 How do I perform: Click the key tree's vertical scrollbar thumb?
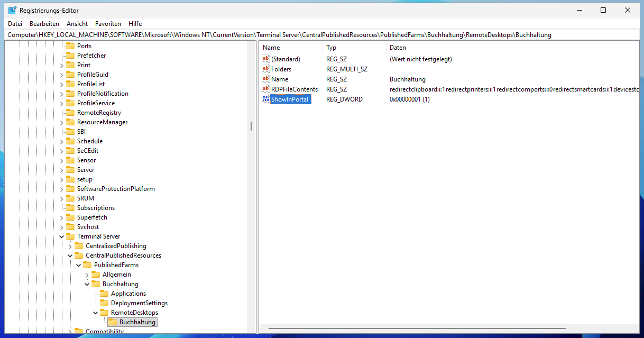251,126
